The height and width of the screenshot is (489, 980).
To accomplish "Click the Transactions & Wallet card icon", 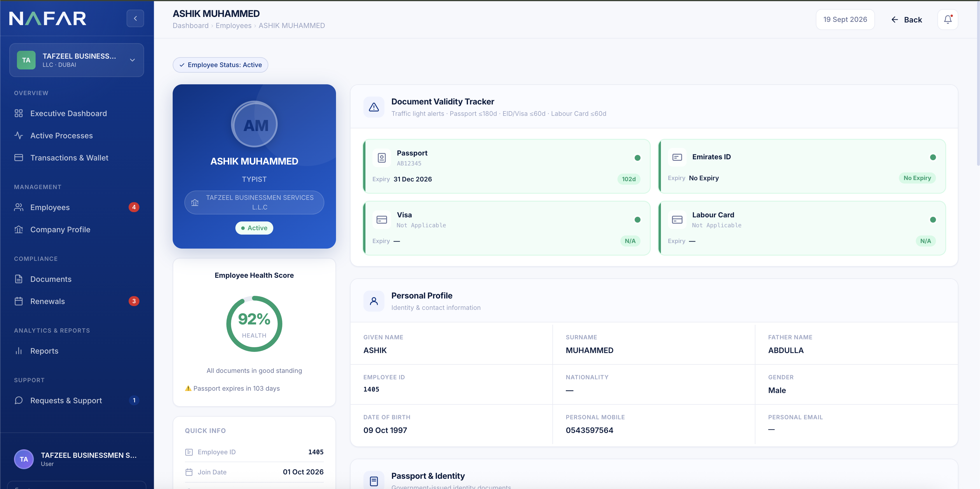I will point(19,158).
